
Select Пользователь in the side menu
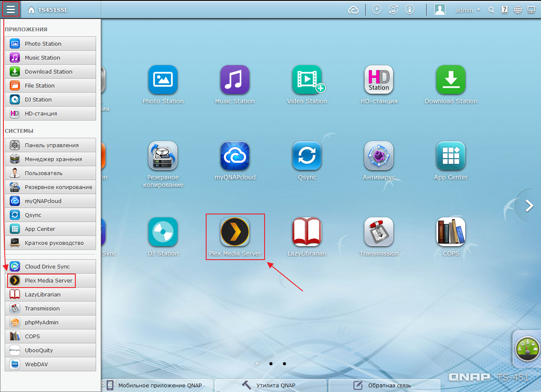(x=50, y=173)
